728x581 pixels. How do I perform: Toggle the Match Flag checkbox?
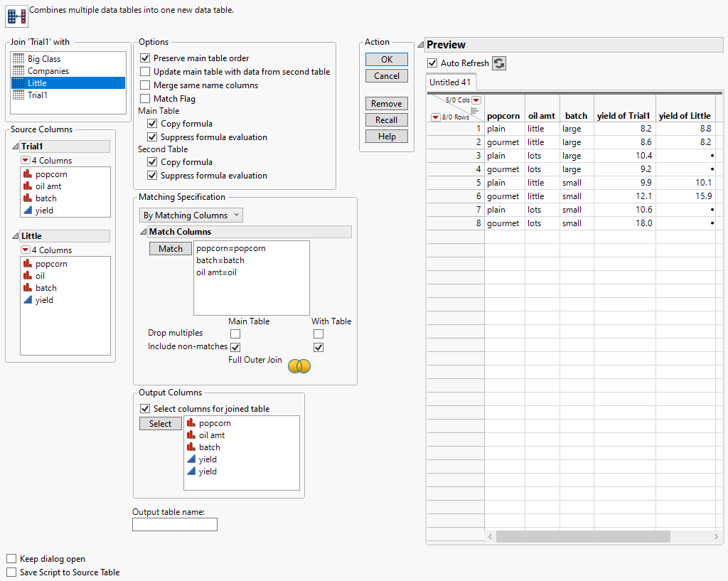click(146, 99)
